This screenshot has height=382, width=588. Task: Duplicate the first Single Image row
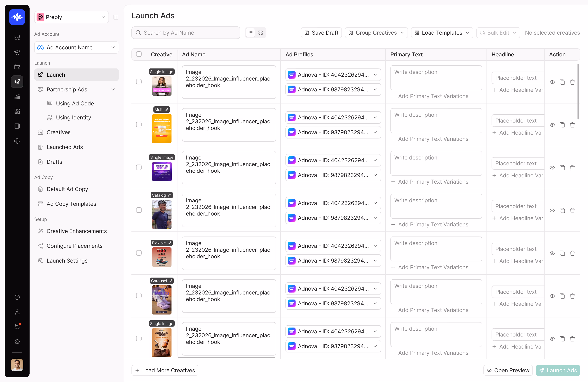pos(562,82)
